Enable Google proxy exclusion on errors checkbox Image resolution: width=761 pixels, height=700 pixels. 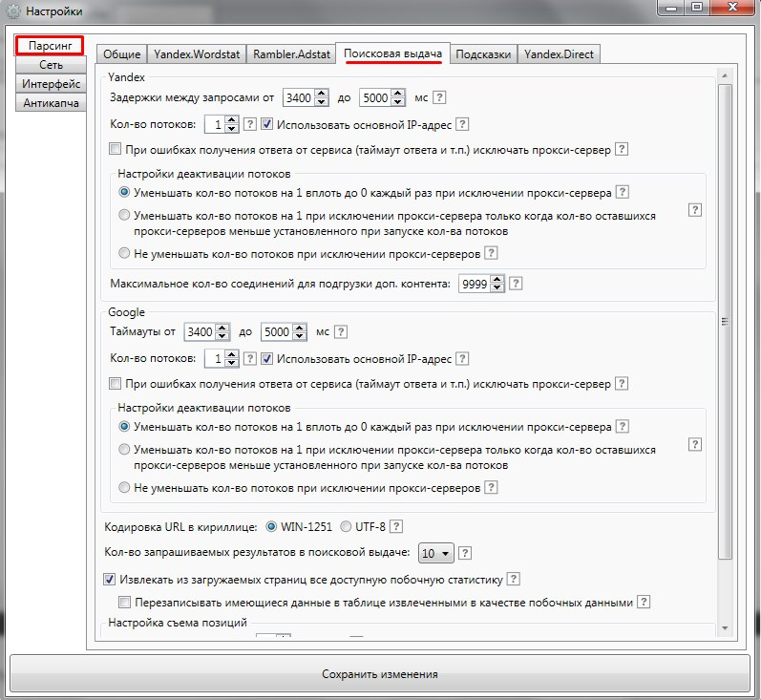[x=115, y=384]
